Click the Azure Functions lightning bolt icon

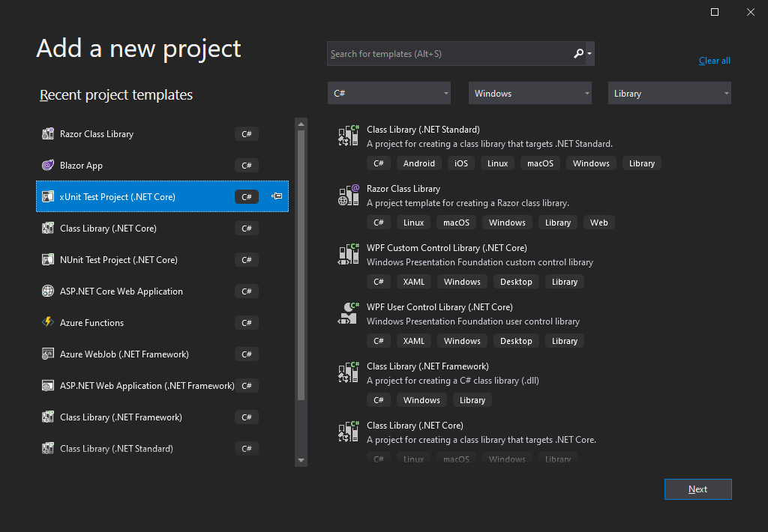[x=48, y=323]
